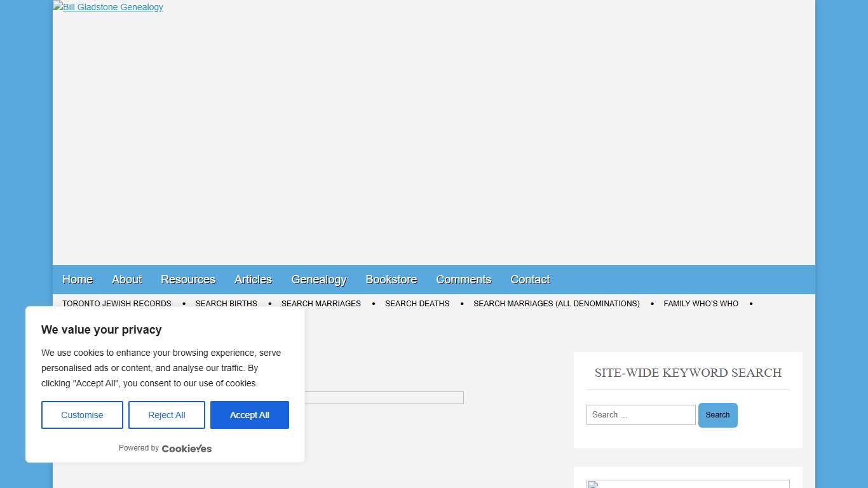Click the Customise cookie preferences button
The image size is (868, 488).
click(x=82, y=415)
